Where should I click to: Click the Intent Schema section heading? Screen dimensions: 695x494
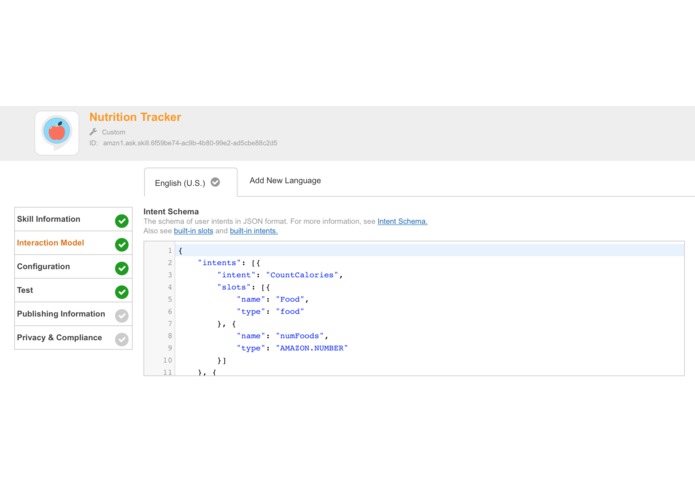(x=171, y=211)
